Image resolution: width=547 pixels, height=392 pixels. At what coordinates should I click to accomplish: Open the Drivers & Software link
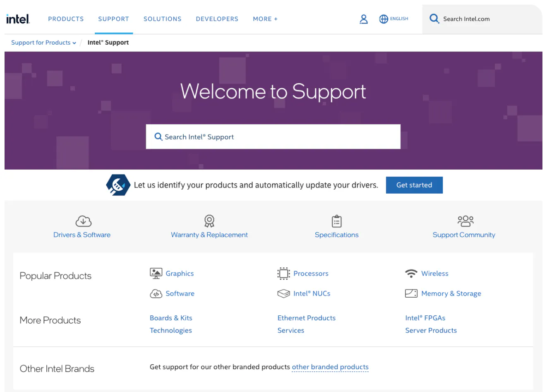(x=82, y=235)
